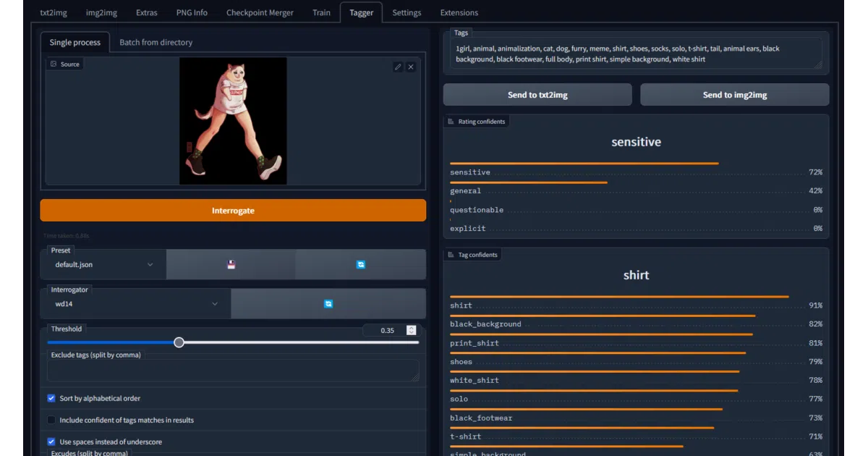The height and width of the screenshot is (456, 868).
Task: Click the 72% sensitive percentage value
Action: point(815,172)
